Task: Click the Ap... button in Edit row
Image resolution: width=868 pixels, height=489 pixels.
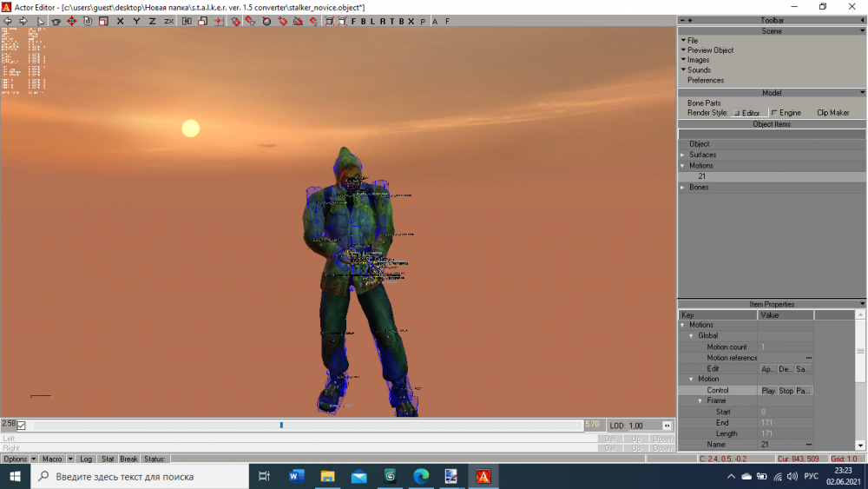Action: click(768, 369)
